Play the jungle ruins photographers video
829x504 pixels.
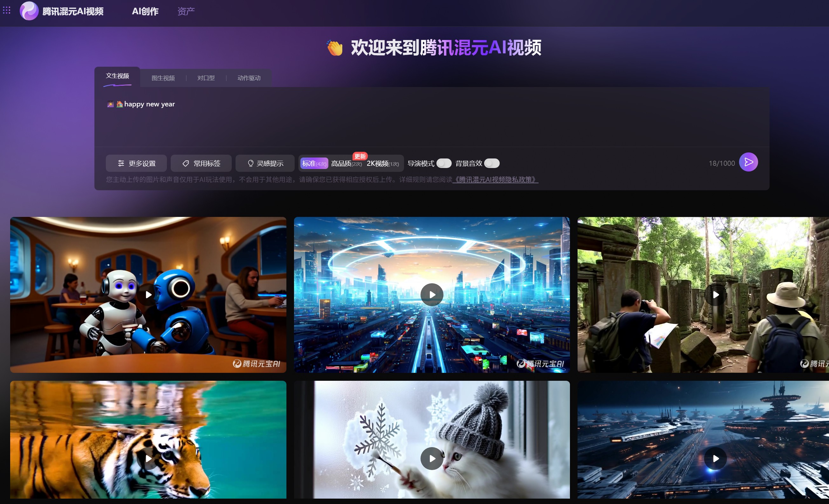[715, 295]
